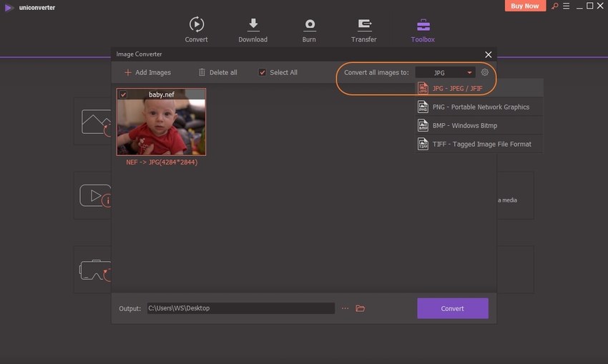
Task: Open the Convert section icon
Action: [x=196, y=24]
